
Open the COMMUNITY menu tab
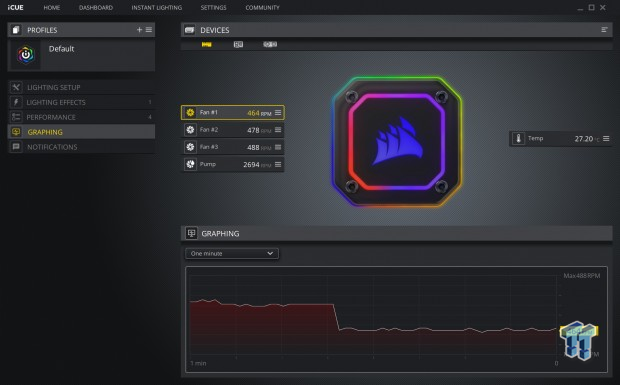click(x=262, y=8)
